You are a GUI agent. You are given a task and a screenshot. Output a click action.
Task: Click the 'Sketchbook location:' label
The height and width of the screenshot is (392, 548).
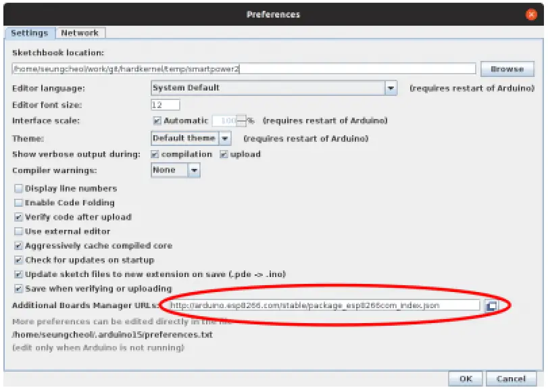[58, 53]
